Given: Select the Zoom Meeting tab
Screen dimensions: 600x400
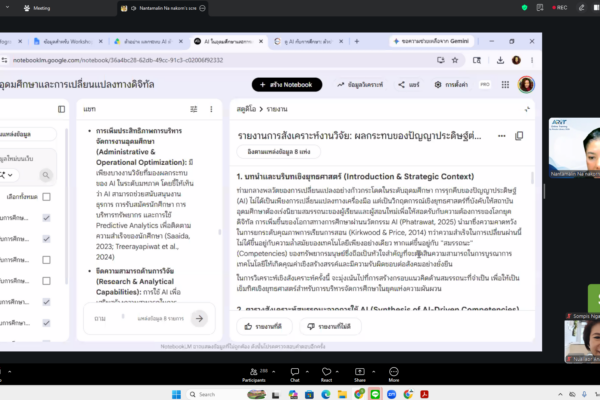Looking at the screenshot, I should pos(37,8).
